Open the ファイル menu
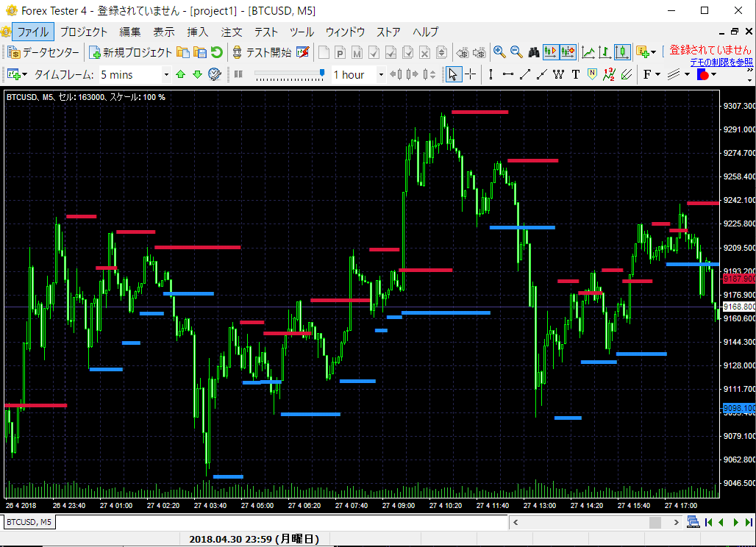The width and height of the screenshot is (756, 547). click(x=33, y=32)
